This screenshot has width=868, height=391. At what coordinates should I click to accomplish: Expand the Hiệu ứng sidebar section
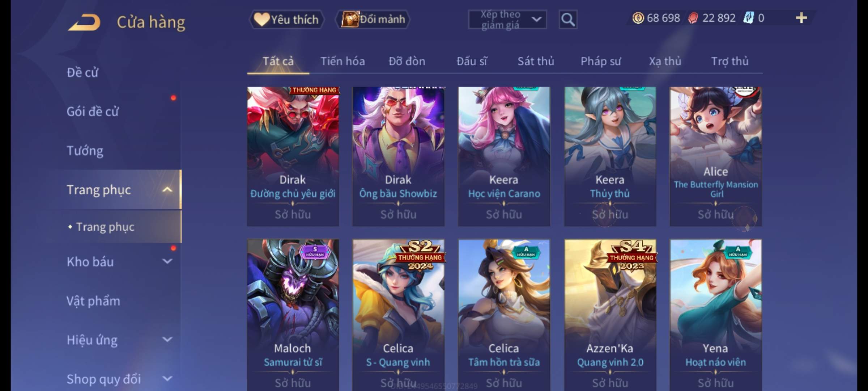(x=167, y=340)
